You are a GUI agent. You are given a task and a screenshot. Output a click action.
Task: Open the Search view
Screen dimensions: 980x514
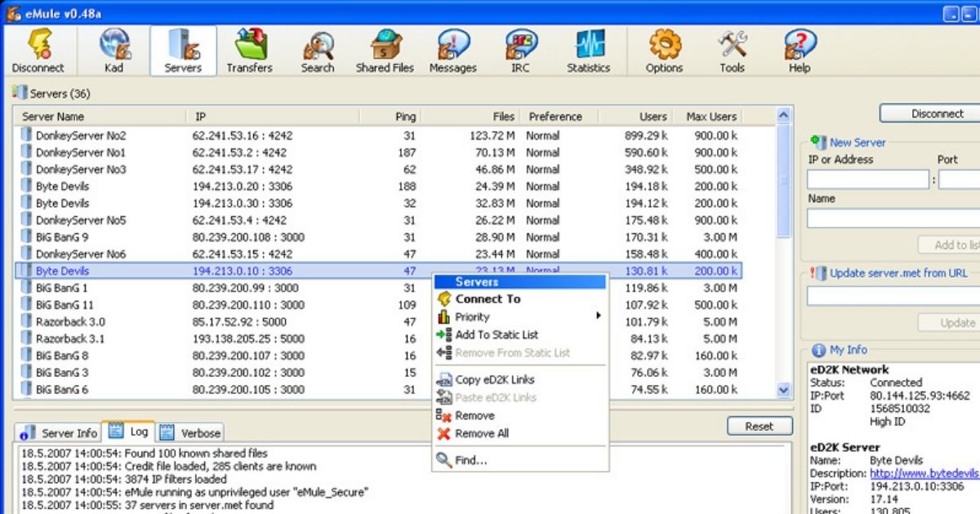point(318,49)
